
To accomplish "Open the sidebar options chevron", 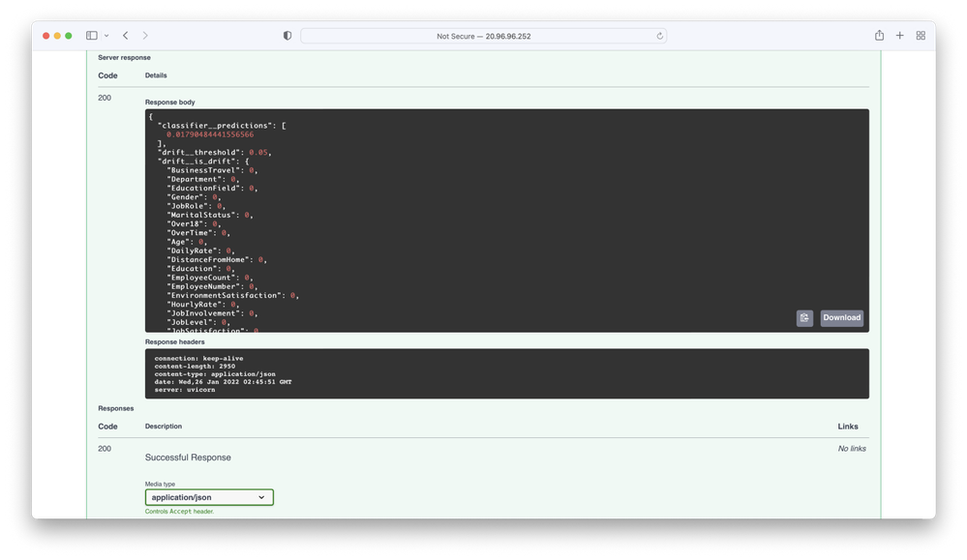I will (106, 36).
